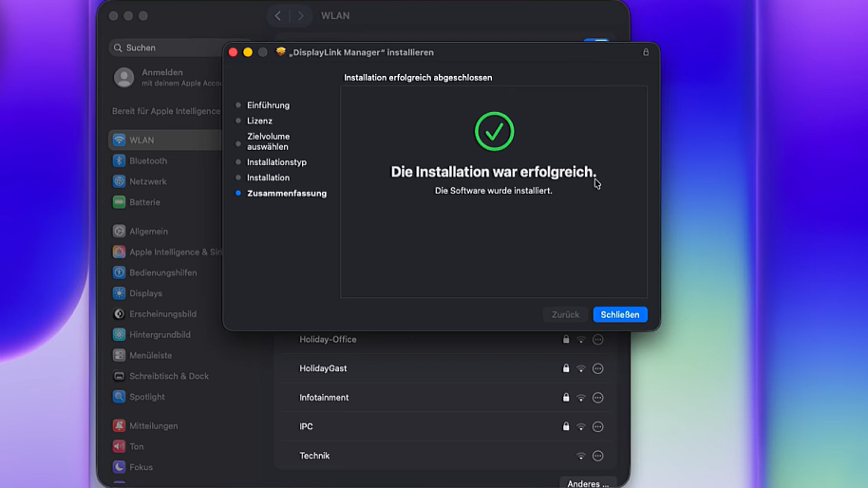Select the WLAN item in sidebar

pos(142,141)
